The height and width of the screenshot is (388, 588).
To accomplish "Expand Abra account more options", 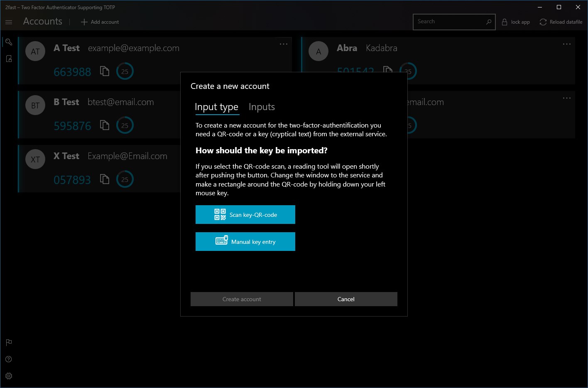I will coord(567,44).
